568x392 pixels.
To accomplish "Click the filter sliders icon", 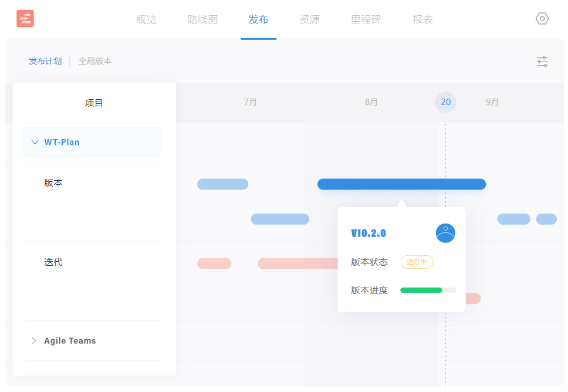I will [x=542, y=61].
